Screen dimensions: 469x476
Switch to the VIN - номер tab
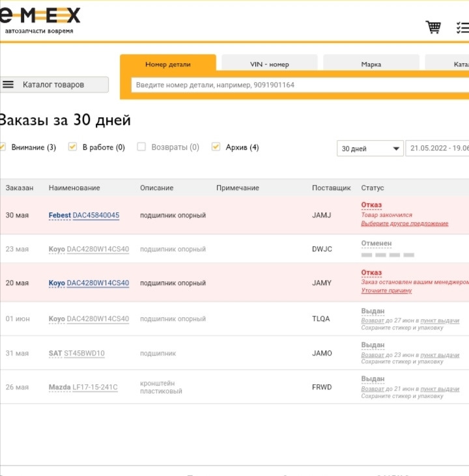270,64
